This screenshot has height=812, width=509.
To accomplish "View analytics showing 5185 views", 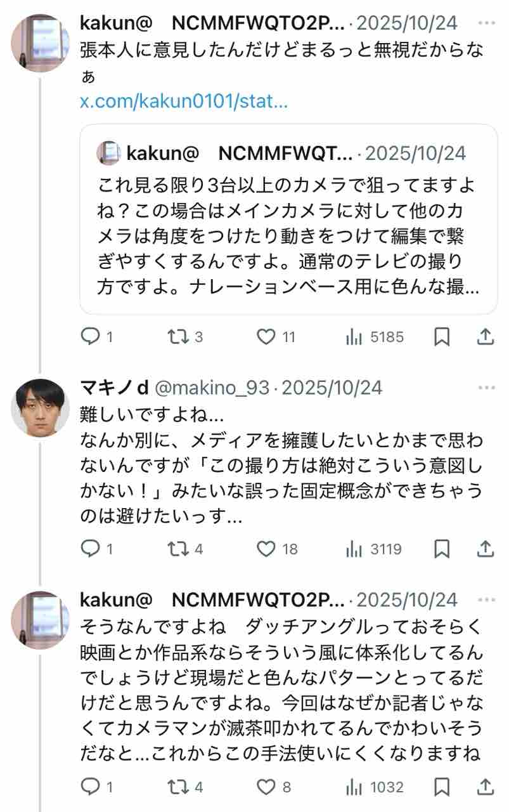I will pyautogui.click(x=374, y=337).
